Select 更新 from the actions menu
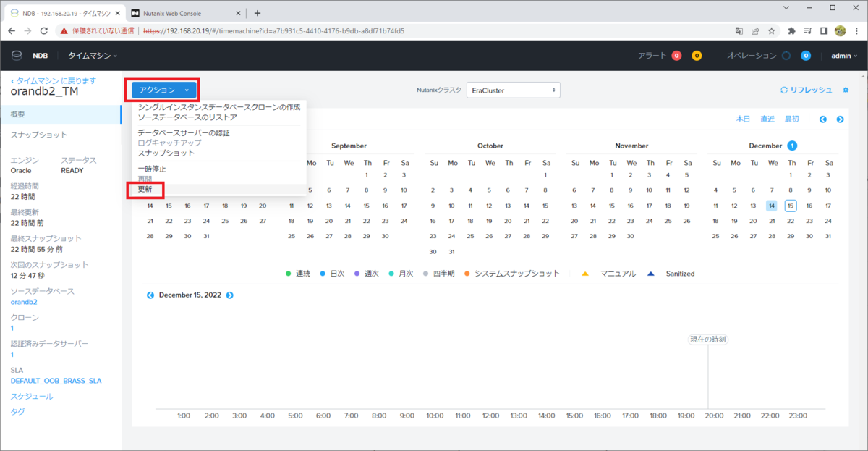 coord(144,189)
